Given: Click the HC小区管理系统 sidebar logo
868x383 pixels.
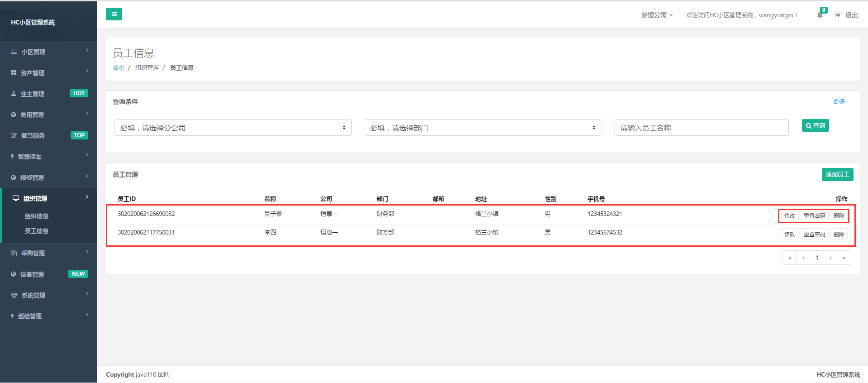Looking at the screenshot, I should click(x=33, y=22).
